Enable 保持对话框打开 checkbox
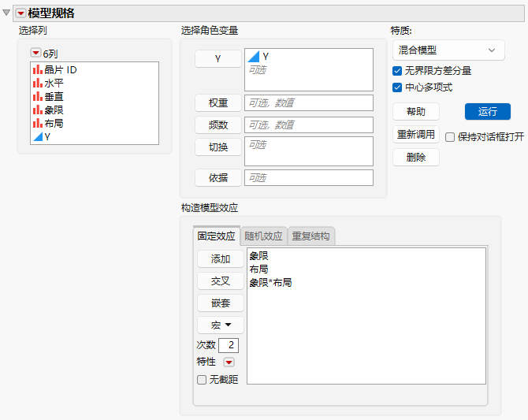This screenshot has height=420, width=528. (450, 137)
